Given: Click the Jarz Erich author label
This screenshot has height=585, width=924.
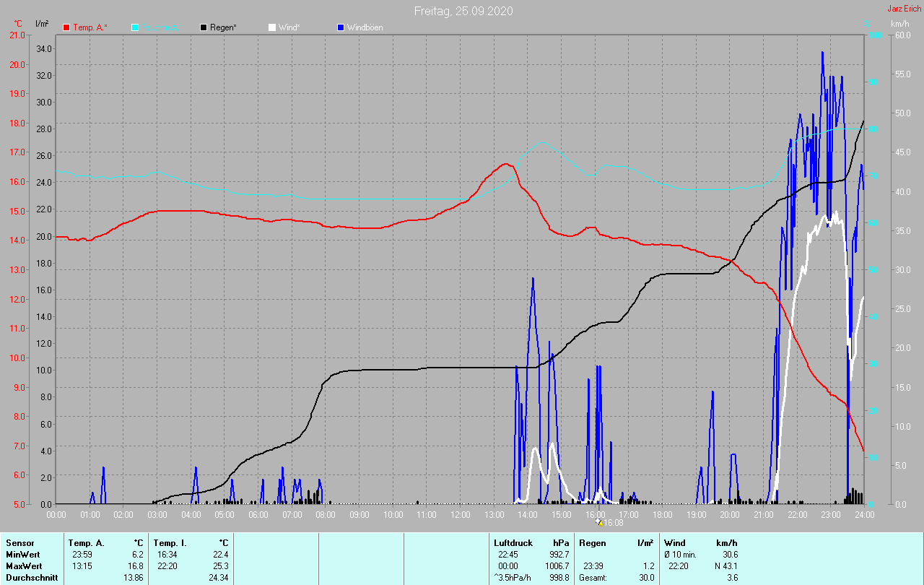Looking at the screenshot, I should [904, 9].
